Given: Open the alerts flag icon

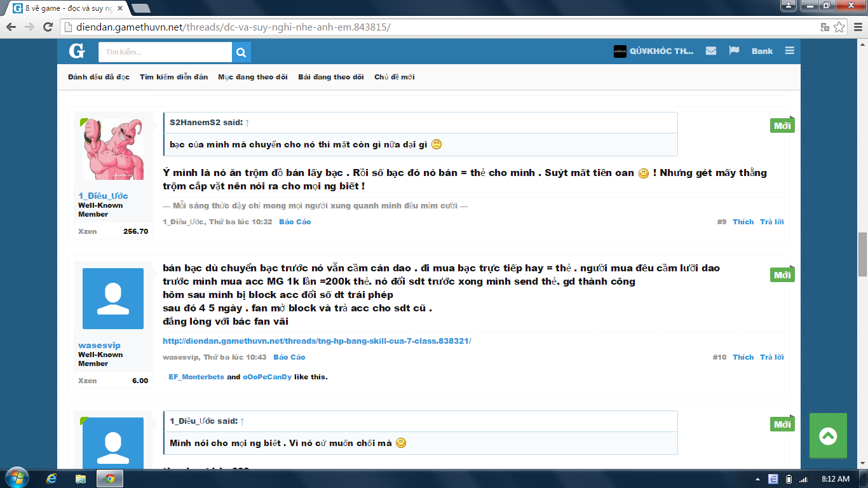Looking at the screenshot, I should [x=734, y=51].
